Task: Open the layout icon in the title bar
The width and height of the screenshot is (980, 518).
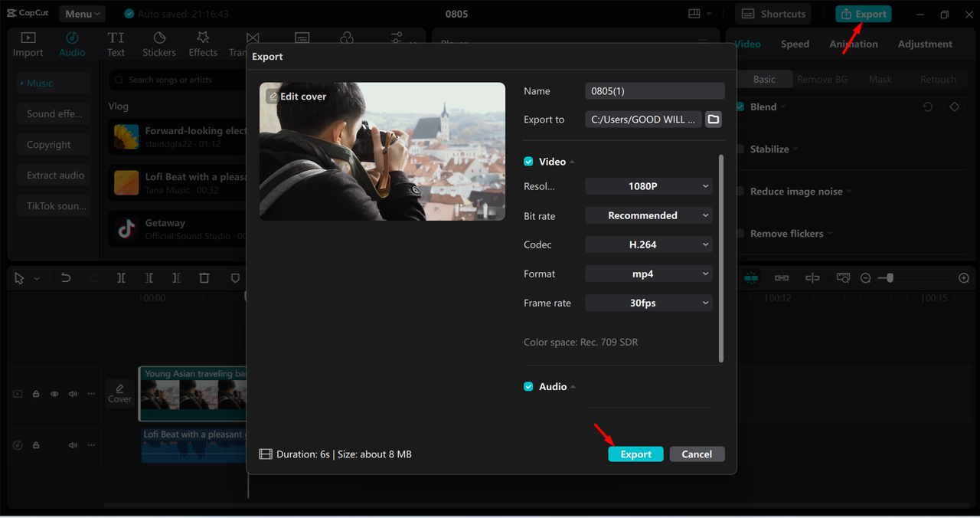Action: point(694,14)
